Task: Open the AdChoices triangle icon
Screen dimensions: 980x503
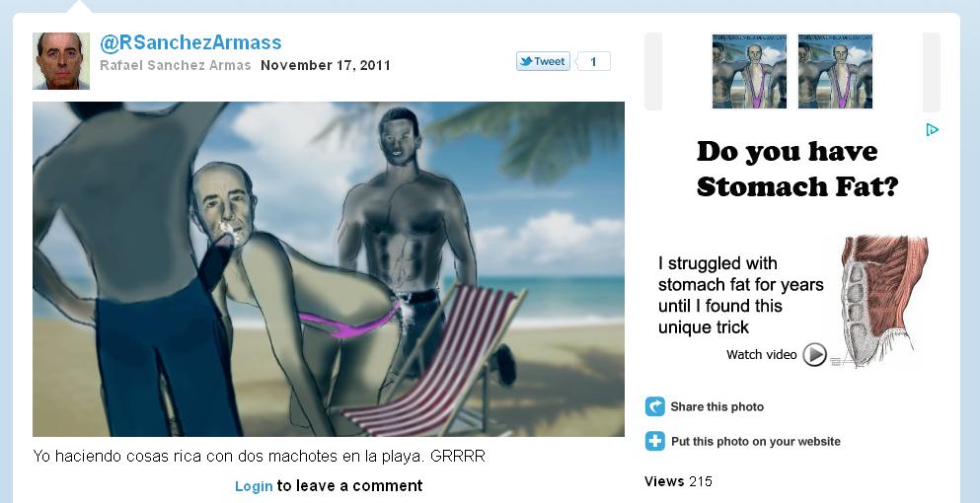Action: 932,129
